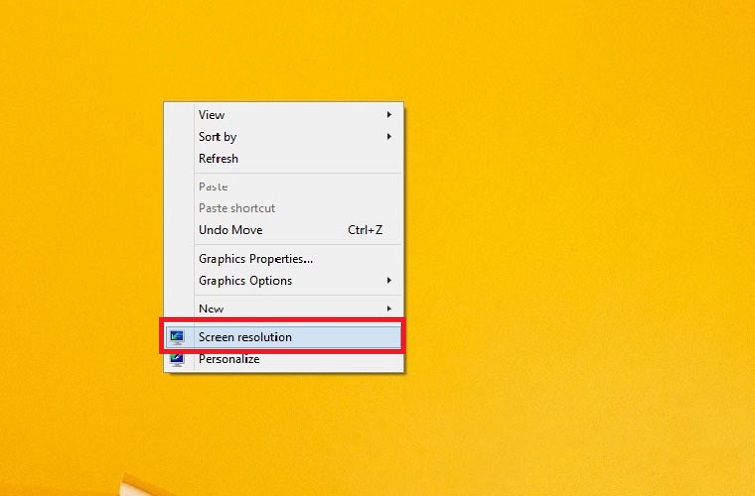This screenshot has width=755, height=496.
Task: Expand the Sort by submenu arrow
Action: click(389, 137)
